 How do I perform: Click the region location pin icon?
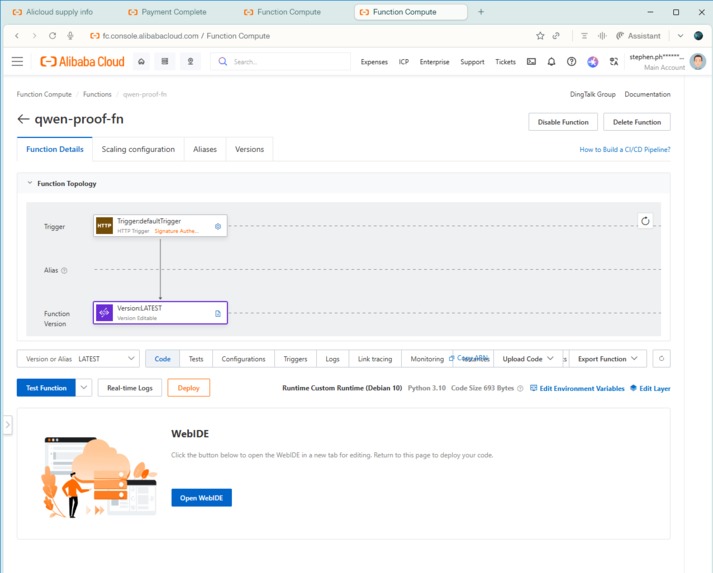point(191,61)
